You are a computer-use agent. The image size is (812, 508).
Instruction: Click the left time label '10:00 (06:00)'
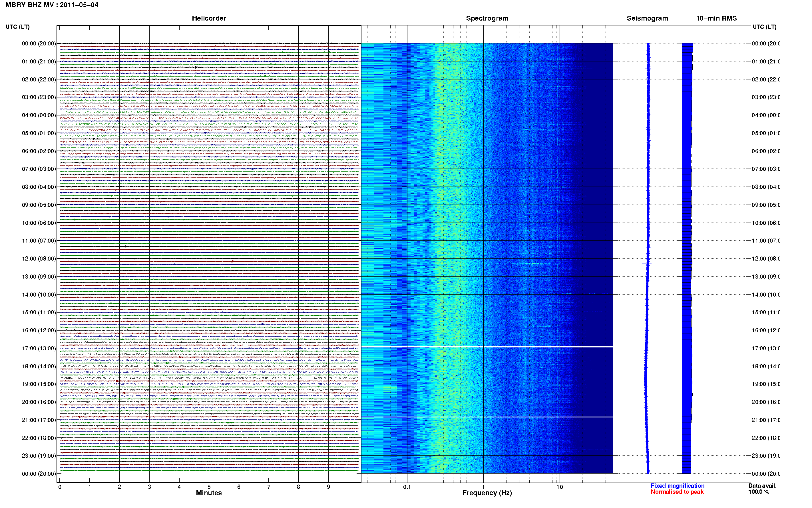39,223
